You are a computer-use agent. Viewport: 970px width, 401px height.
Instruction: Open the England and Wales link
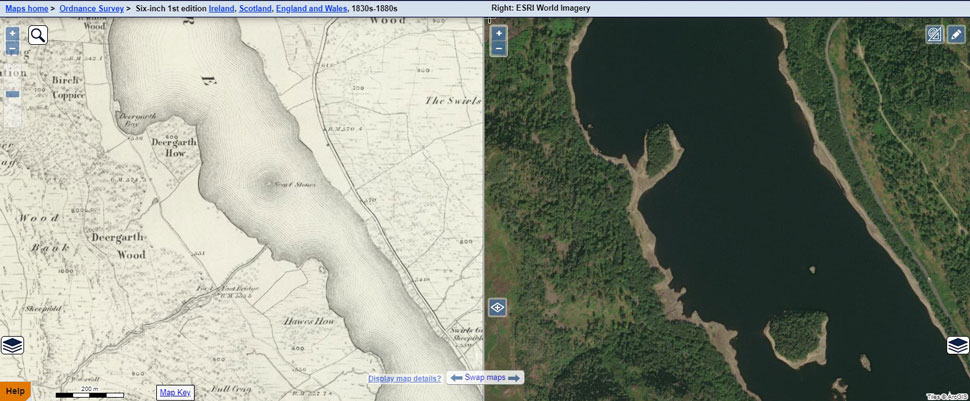tap(313, 8)
